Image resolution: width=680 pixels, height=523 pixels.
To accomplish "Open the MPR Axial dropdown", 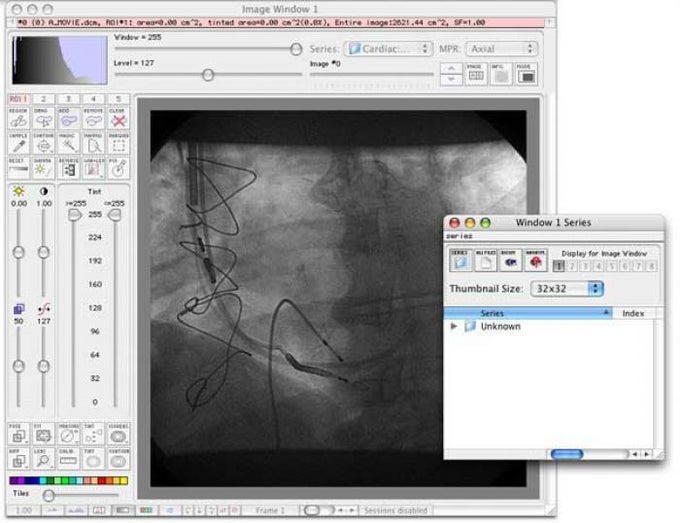I will [x=501, y=49].
